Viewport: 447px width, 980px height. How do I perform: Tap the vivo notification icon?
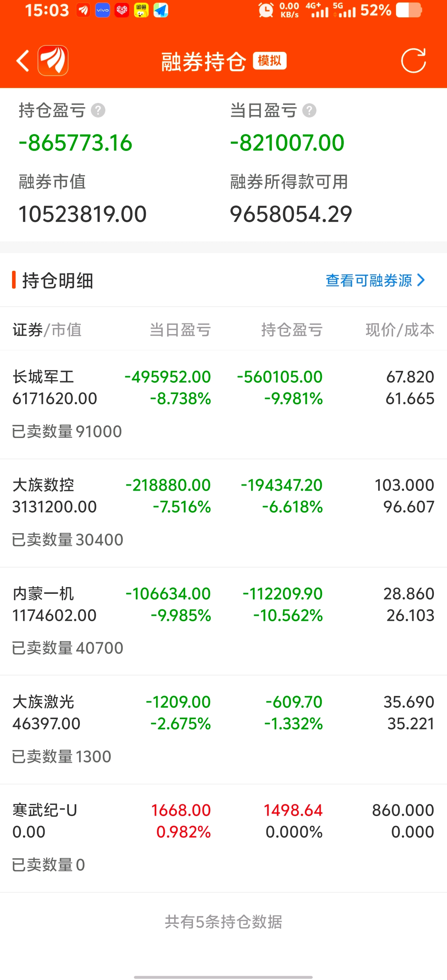click(x=103, y=10)
